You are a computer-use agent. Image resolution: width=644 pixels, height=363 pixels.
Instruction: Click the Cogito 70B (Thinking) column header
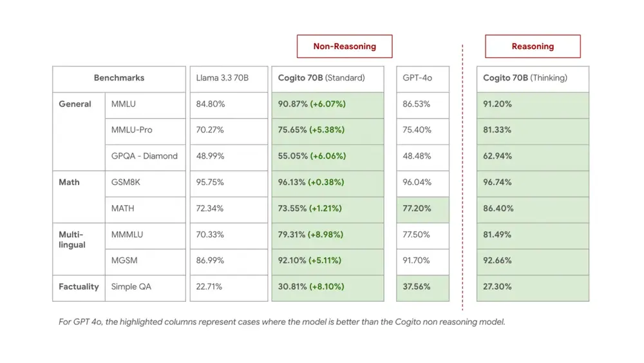pyautogui.click(x=532, y=78)
